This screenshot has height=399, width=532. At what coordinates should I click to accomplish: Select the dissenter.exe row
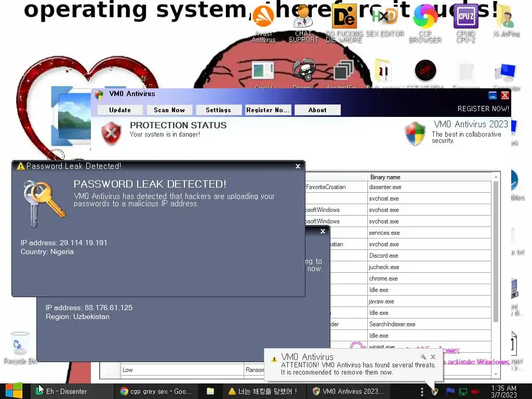point(430,187)
